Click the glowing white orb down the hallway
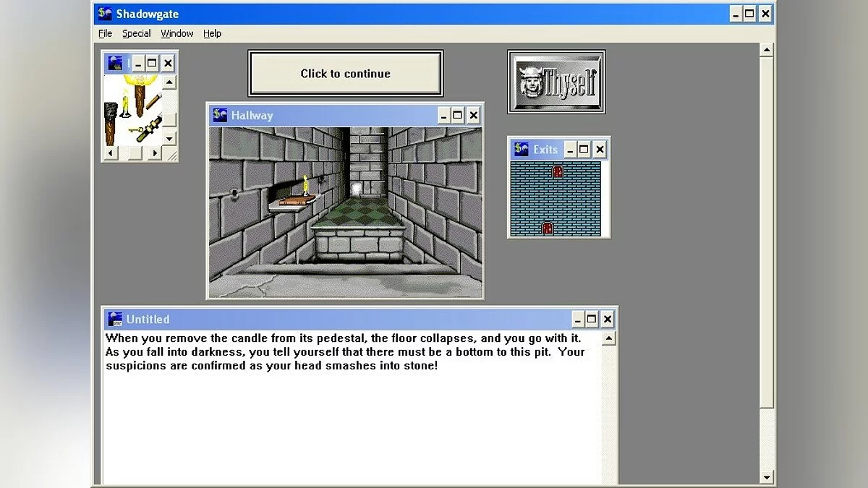868x488 pixels. [x=355, y=189]
